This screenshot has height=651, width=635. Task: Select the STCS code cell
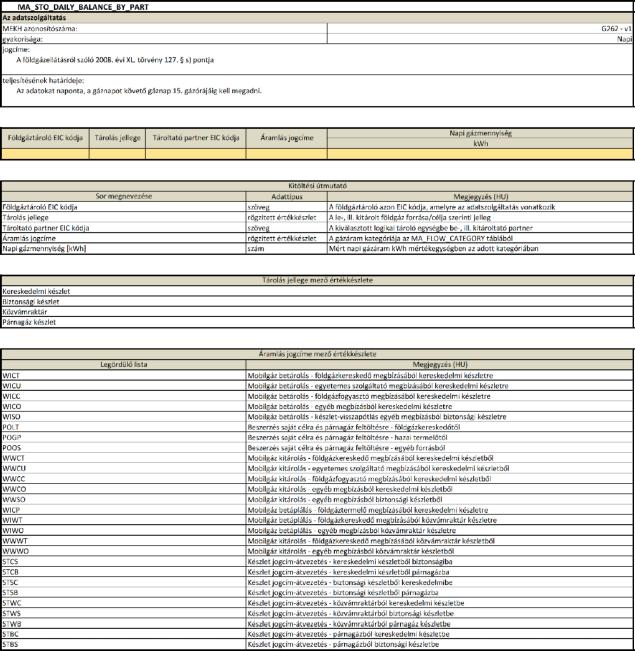click(x=13, y=565)
